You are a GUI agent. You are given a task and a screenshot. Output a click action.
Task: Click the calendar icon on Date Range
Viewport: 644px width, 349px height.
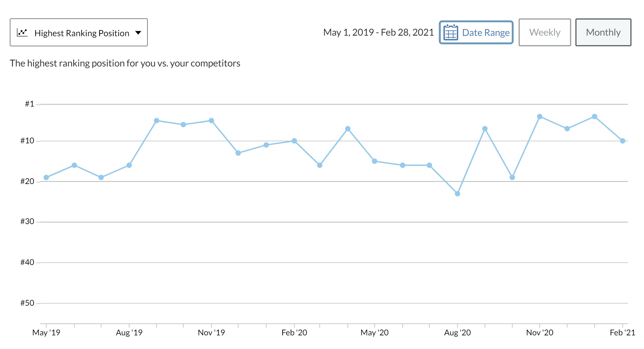click(x=451, y=32)
